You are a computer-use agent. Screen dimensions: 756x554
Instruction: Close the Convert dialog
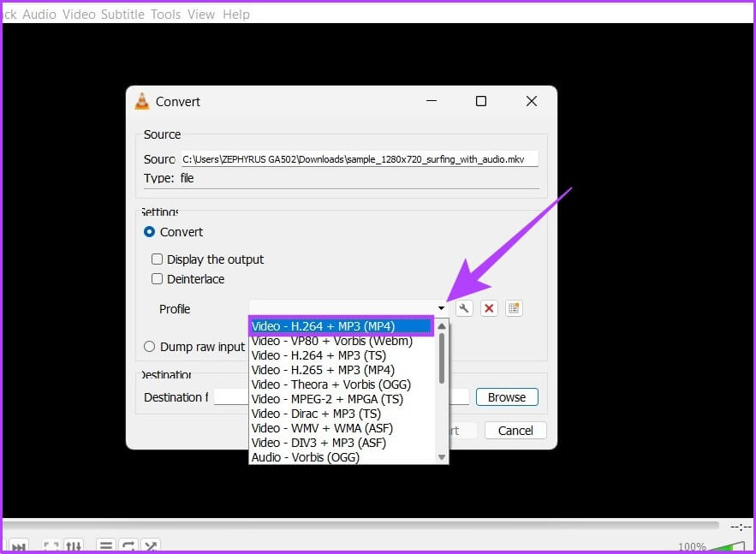point(532,101)
